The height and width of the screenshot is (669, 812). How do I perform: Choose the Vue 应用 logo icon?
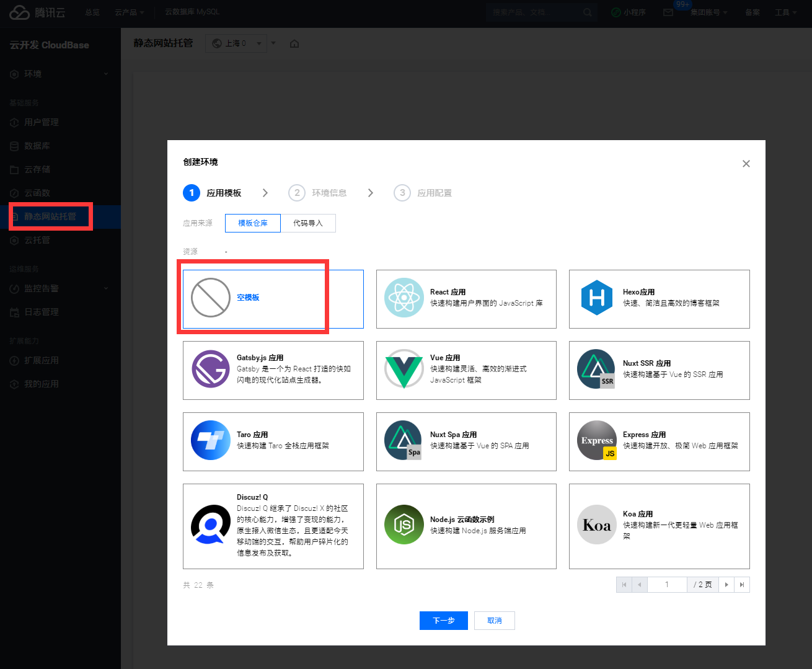point(404,369)
